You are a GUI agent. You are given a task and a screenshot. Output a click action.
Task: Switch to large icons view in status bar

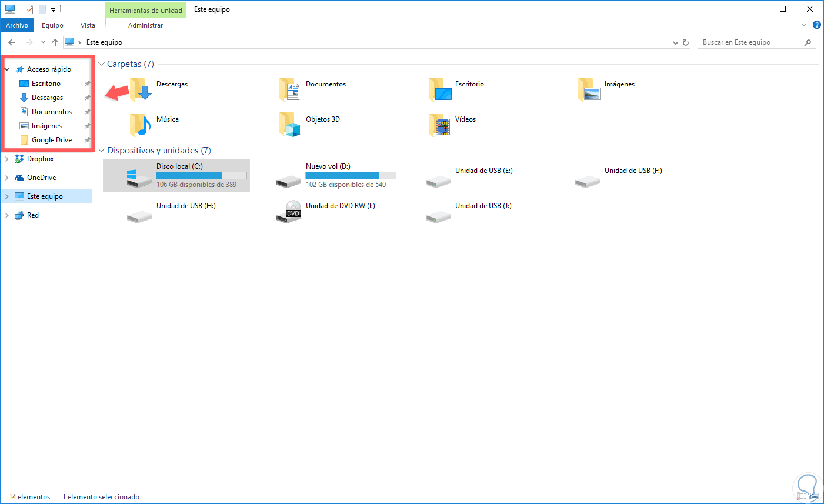coord(813,497)
